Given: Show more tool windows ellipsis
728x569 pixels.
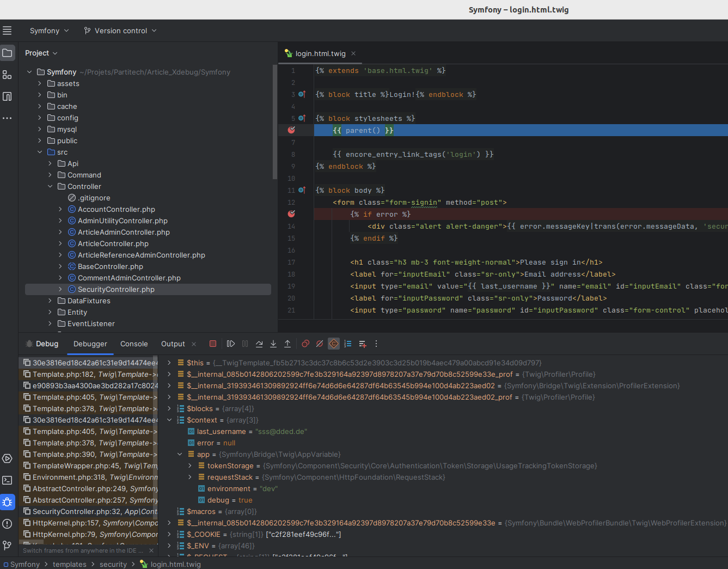Looking at the screenshot, I should tap(7, 118).
